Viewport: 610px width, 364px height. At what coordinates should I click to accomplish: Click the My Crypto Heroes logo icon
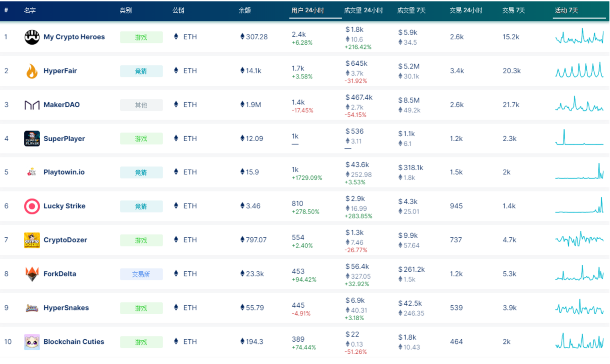point(32,37)
